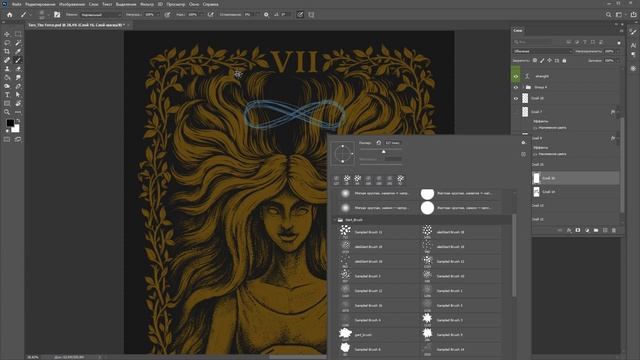Open the brush painting mode dropdown
This screenshot has width=640, height=360.
coord(101,15)
